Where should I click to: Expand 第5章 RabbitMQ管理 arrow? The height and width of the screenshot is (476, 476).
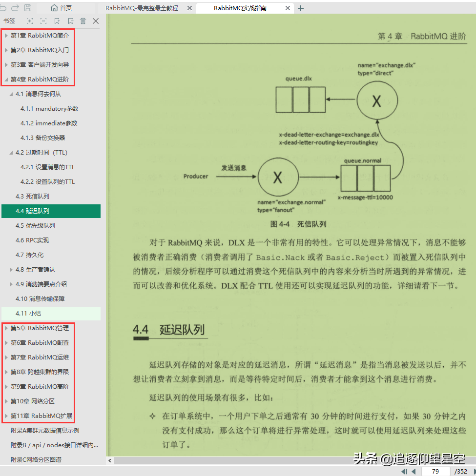(x=6, y=328)
